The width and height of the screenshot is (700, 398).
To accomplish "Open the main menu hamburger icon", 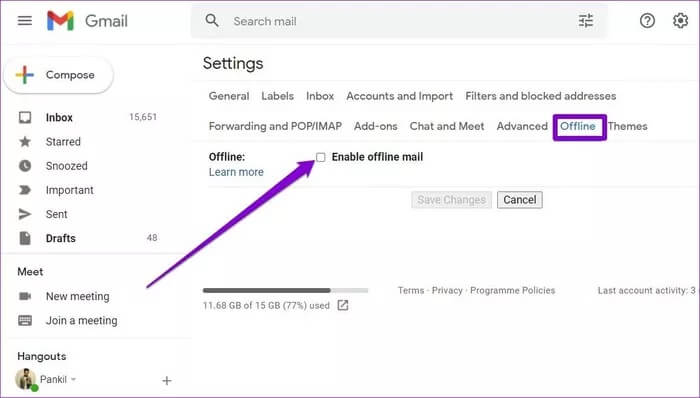I will 25,21.
